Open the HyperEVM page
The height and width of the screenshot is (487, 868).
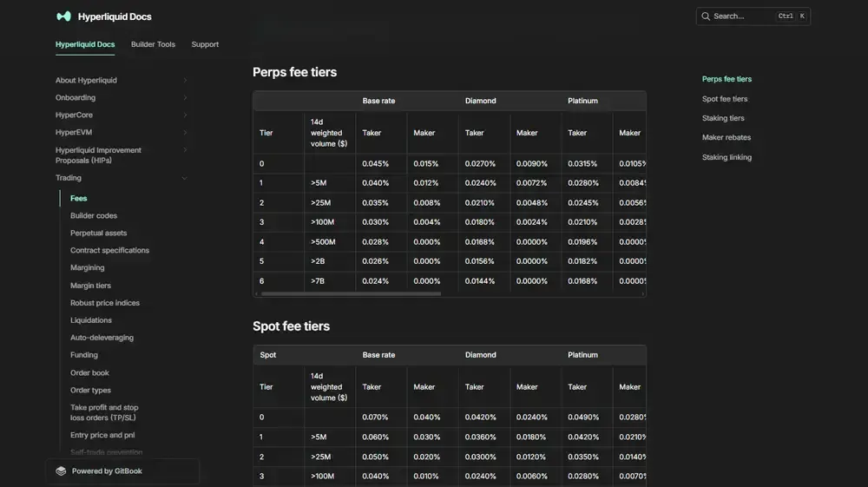(x=74, y=132)
